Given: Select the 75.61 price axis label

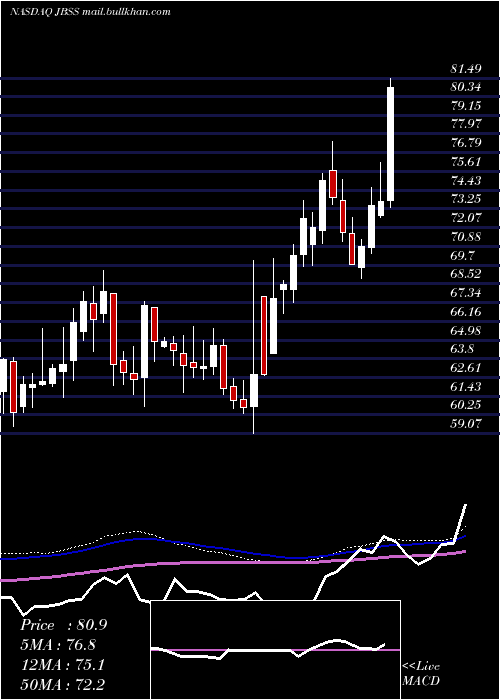Looking at the screenshot, I should click(466, 162).
